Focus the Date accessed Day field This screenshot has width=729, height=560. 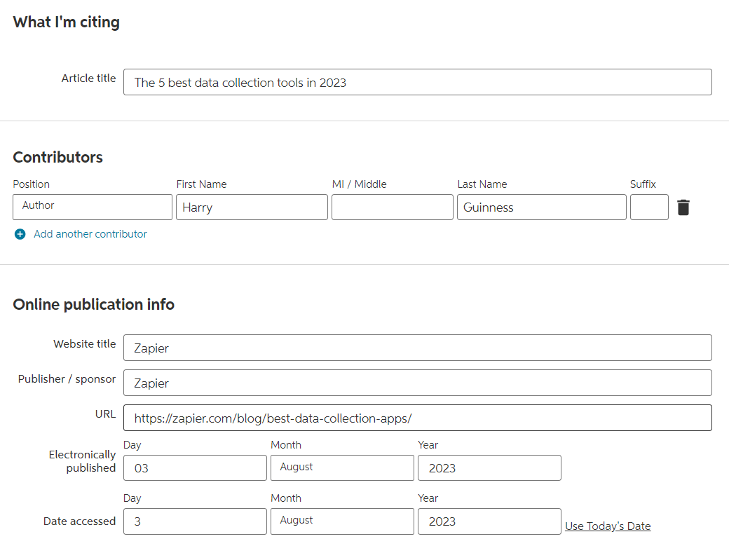pos(195,521)
